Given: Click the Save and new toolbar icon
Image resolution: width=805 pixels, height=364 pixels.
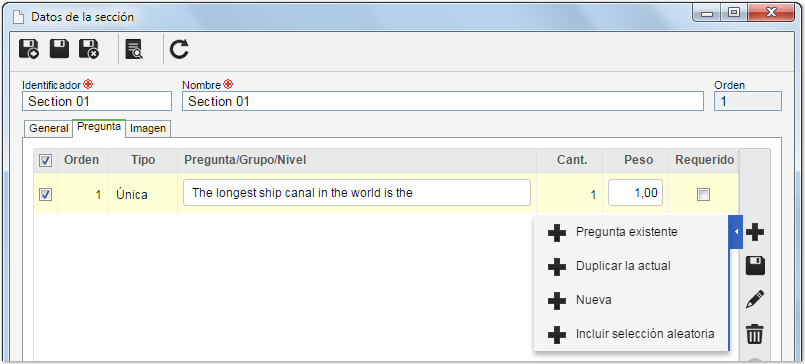Looking at the screenshot, I should point(29,50).
